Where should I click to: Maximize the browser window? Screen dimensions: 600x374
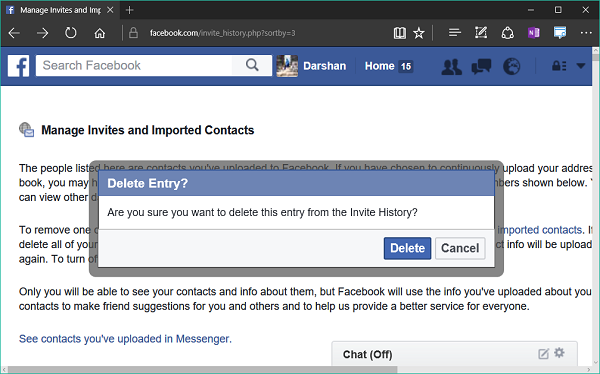tap(558, 10)
